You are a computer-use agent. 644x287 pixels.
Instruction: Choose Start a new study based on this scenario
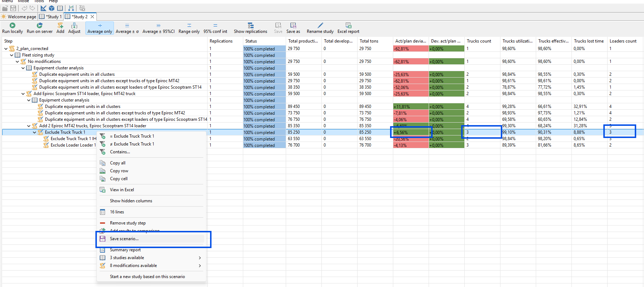(151, 277)
